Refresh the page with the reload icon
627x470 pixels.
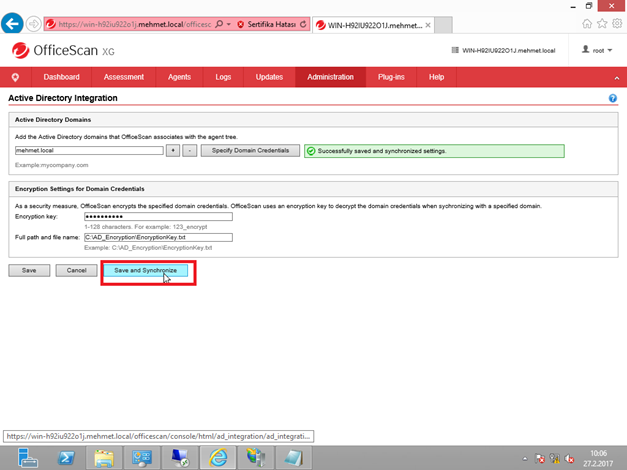[304, 24]
